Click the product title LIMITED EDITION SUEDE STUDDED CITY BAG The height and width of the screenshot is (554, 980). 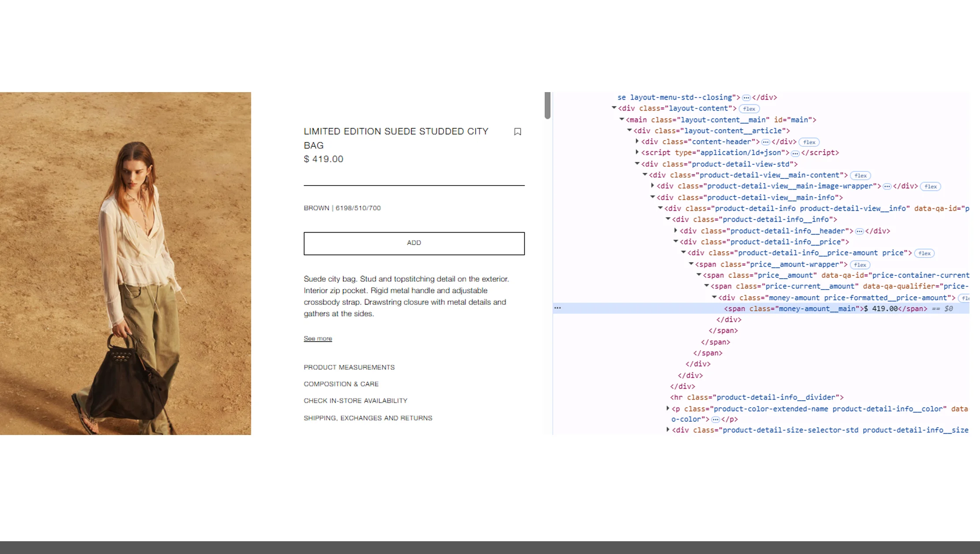click(396, 138)
